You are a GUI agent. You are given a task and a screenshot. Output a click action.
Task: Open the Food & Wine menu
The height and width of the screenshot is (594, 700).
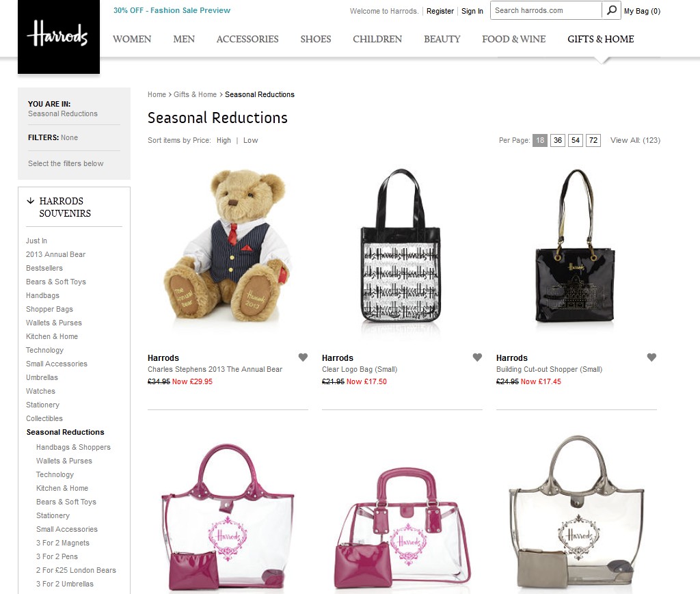point(514,39)
